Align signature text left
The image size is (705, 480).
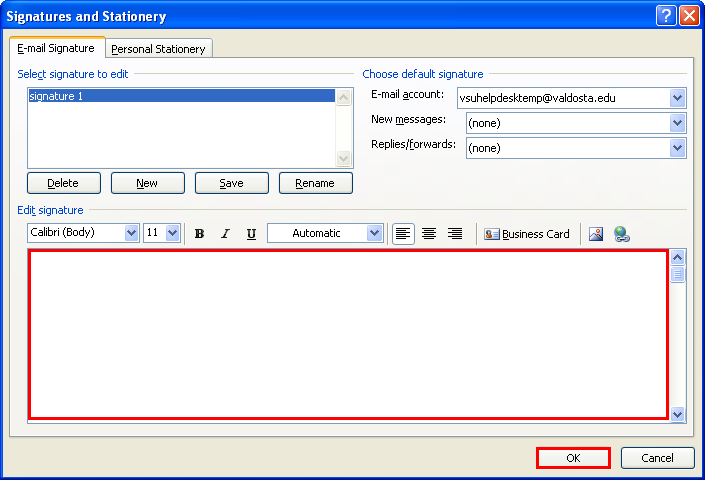(403, 234)
